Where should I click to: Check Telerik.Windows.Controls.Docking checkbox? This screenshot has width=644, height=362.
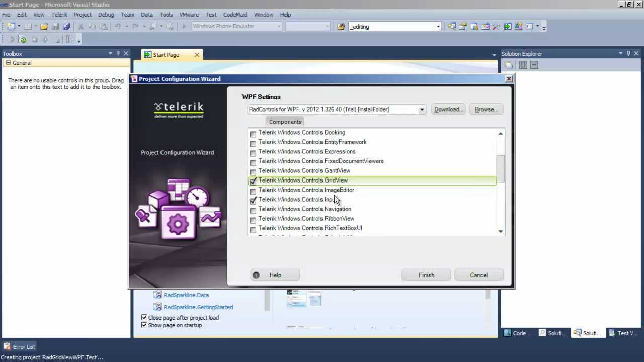pyautogui.click(x=253, y=134)
